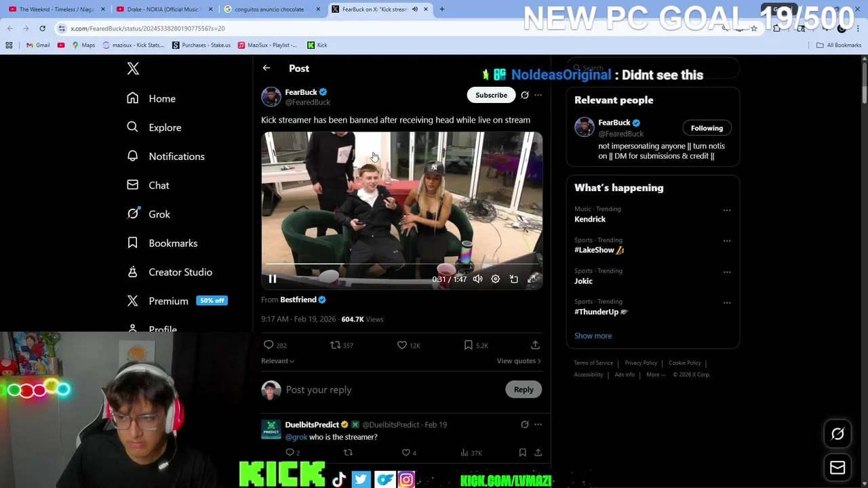Open DuelbitsPredict's profile name
The image size is (868, 488).
(x=312, y=425)
